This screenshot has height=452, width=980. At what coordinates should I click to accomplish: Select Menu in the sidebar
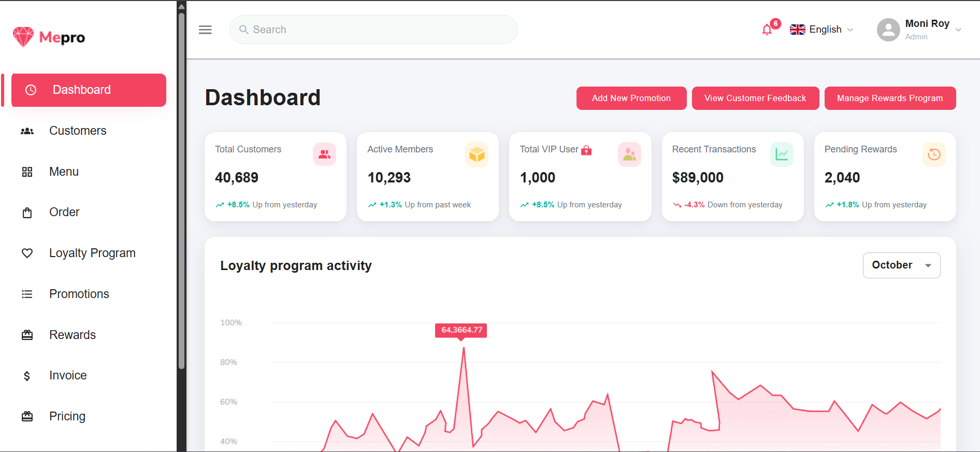[64, 172]
